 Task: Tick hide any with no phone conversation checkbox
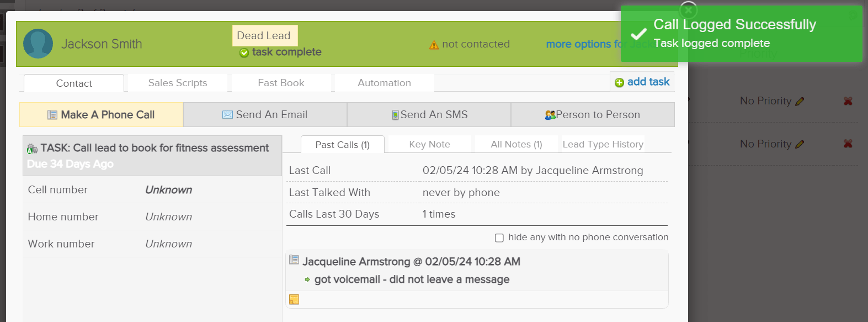point(499,238)
